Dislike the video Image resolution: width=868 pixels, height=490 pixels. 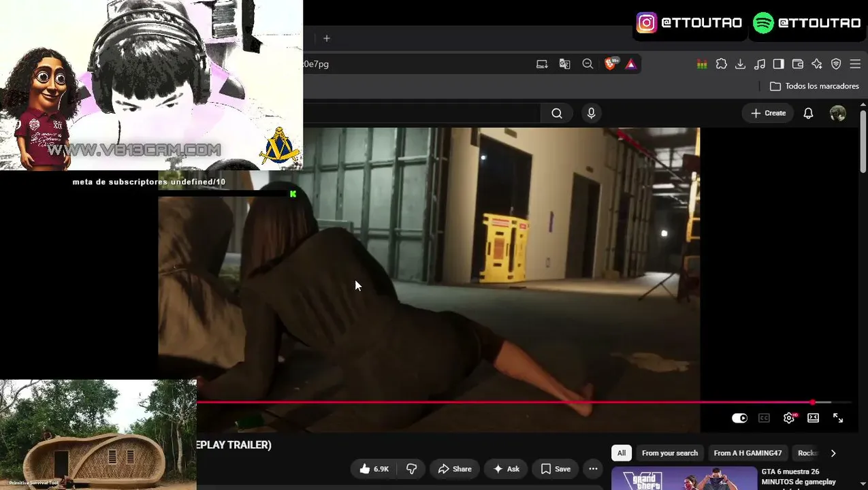tap(411, 469)
